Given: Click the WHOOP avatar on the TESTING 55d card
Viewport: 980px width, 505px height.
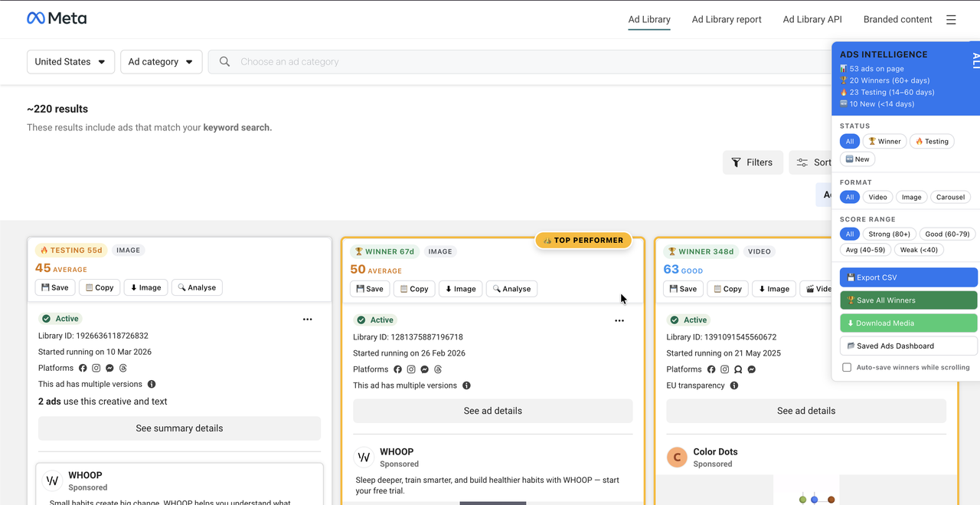Looking at the screenshot, I should click(x=52, y=481).
